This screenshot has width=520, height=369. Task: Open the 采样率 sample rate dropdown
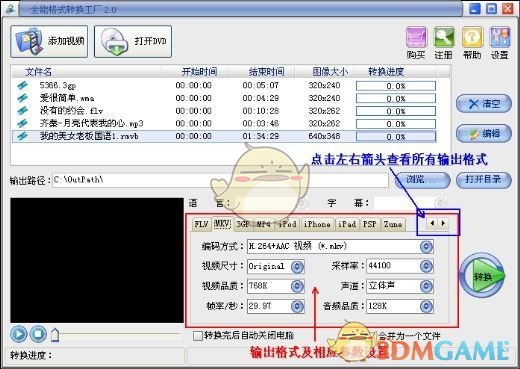pos(426,266)
